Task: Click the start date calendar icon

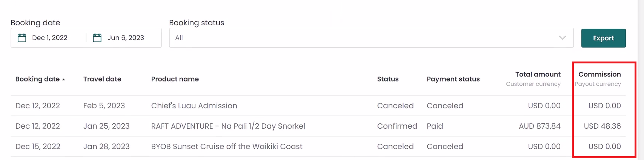Action: (22, 38)
